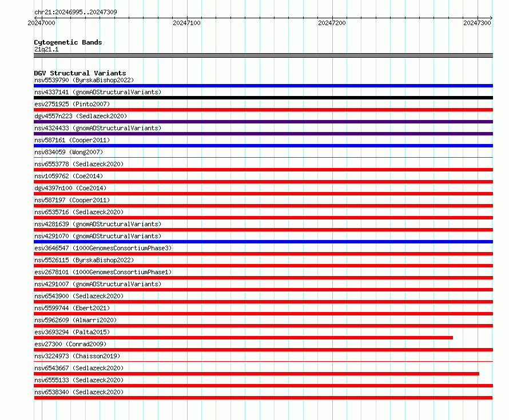Click the thin red line under nsv834059
The height and width of the screenshot is (420, 509).
click(x=263, y=157)
